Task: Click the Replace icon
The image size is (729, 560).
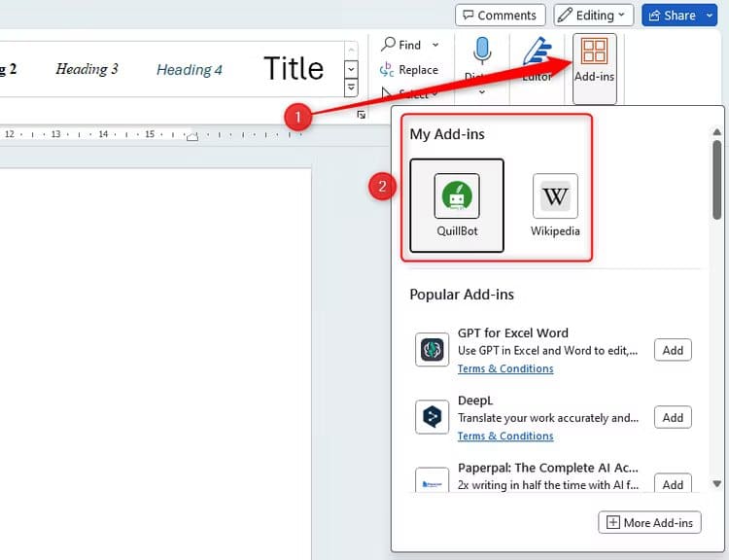Action: (387, 70)
